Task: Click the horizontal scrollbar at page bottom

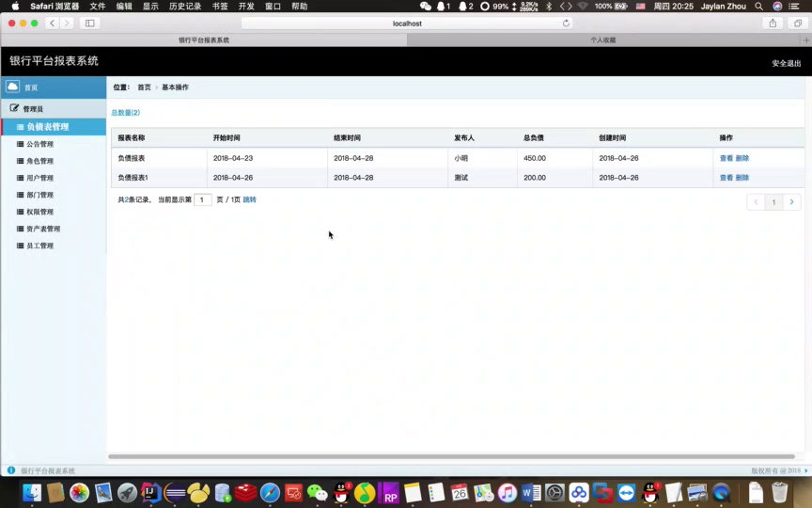Action: pos(451,456)
